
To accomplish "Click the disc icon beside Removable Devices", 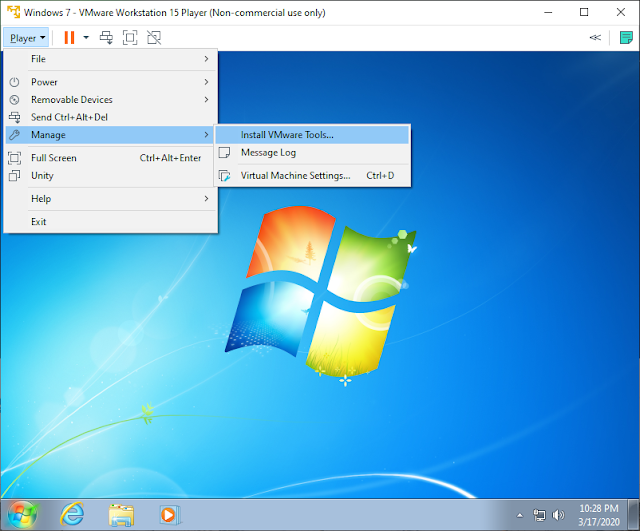I will [14, 100].
